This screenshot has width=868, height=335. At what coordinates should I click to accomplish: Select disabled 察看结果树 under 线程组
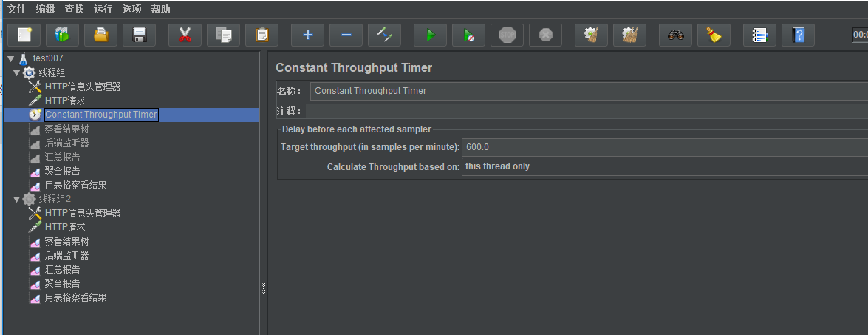tap(67, 129)
